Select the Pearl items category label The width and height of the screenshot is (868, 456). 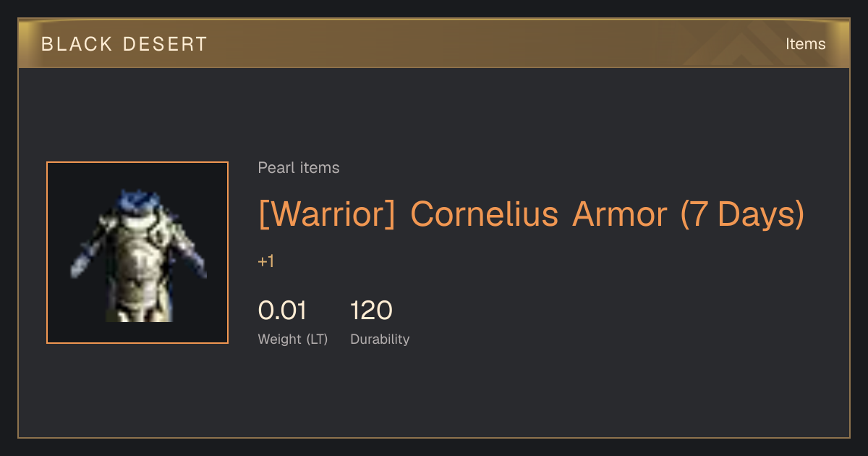299,168
